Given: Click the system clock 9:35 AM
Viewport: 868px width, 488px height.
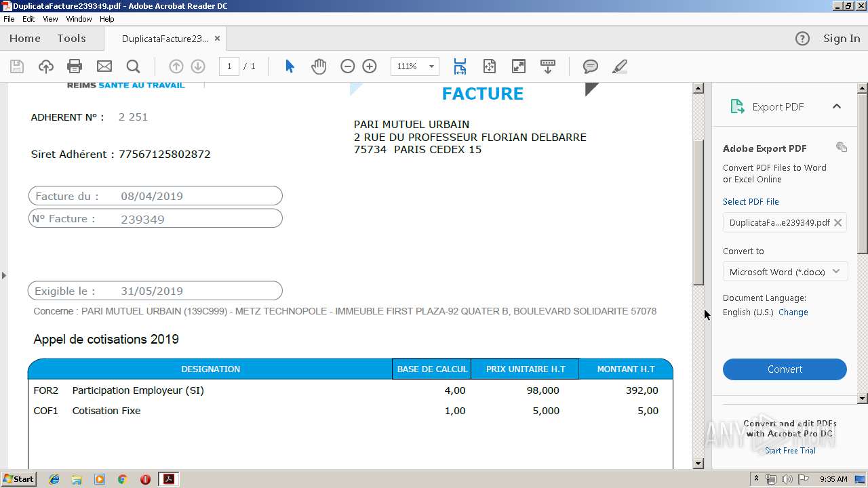Looking at the screenshot, I should click(833, 479).
